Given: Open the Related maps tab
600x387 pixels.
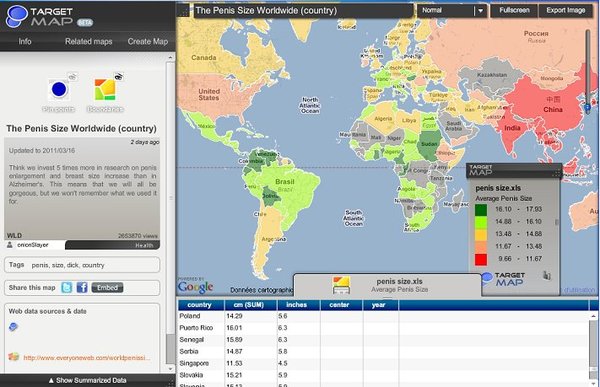Looking at the screenshot, I should point(88,41).
